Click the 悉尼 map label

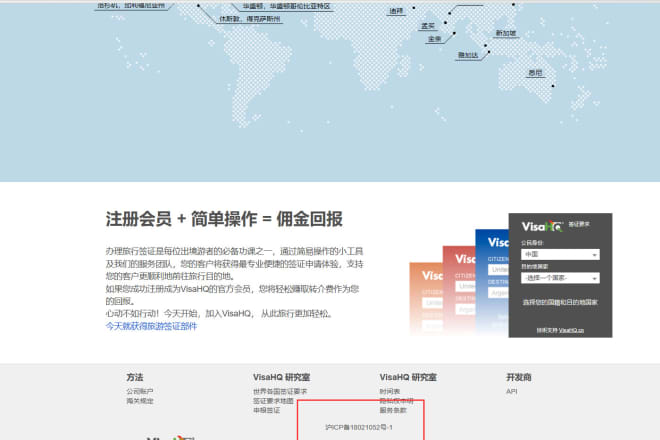pos(535,73)
